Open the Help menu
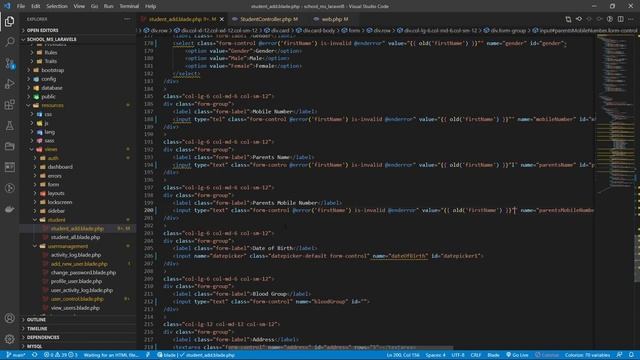The width and height of the screenshot is (640, 360). (151, 6)
